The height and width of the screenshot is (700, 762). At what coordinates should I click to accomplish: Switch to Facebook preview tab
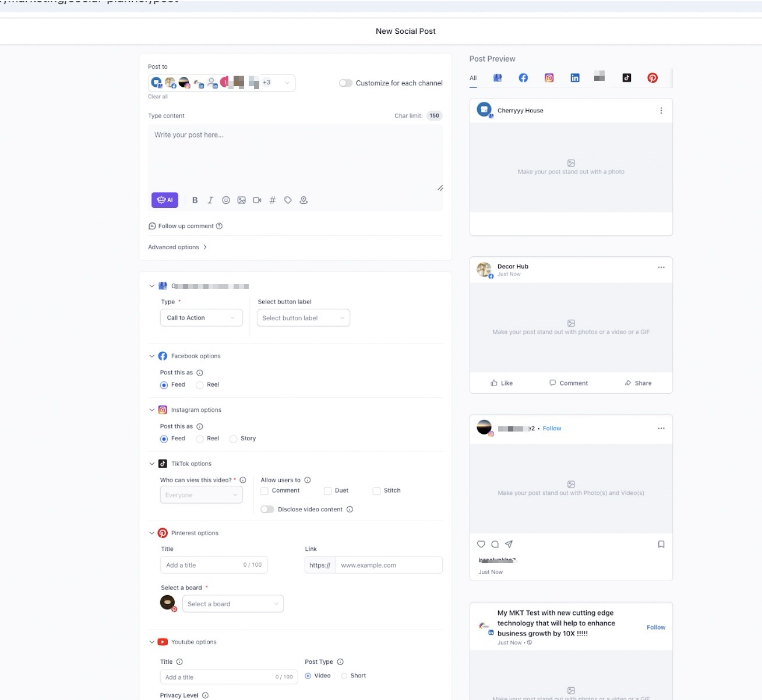(x=523, y=78)
